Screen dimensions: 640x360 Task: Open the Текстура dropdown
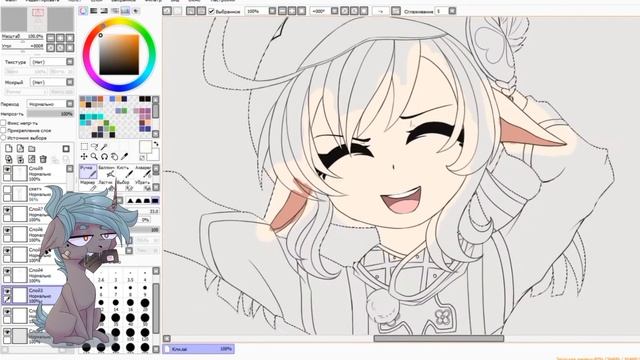click(51, 62)
